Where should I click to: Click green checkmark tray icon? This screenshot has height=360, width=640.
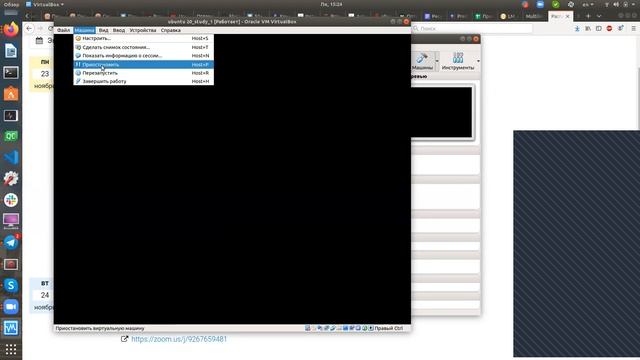click(556, 4)
